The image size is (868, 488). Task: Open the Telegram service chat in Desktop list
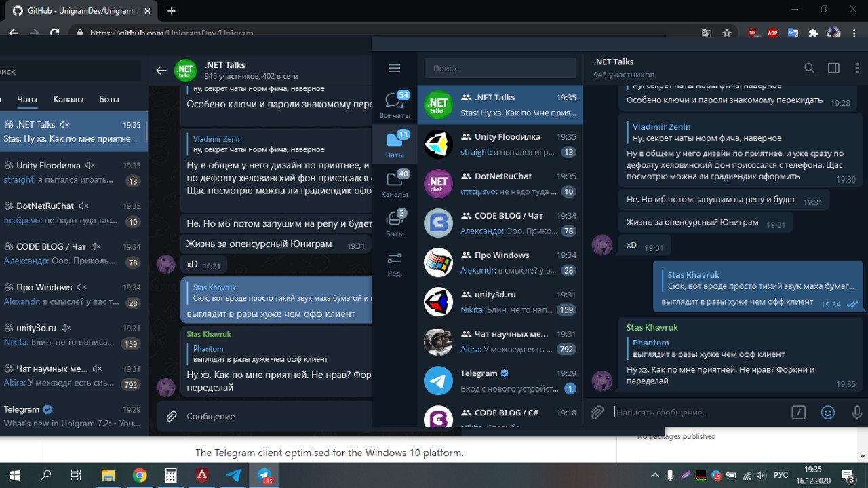click(x=500, y=380)
